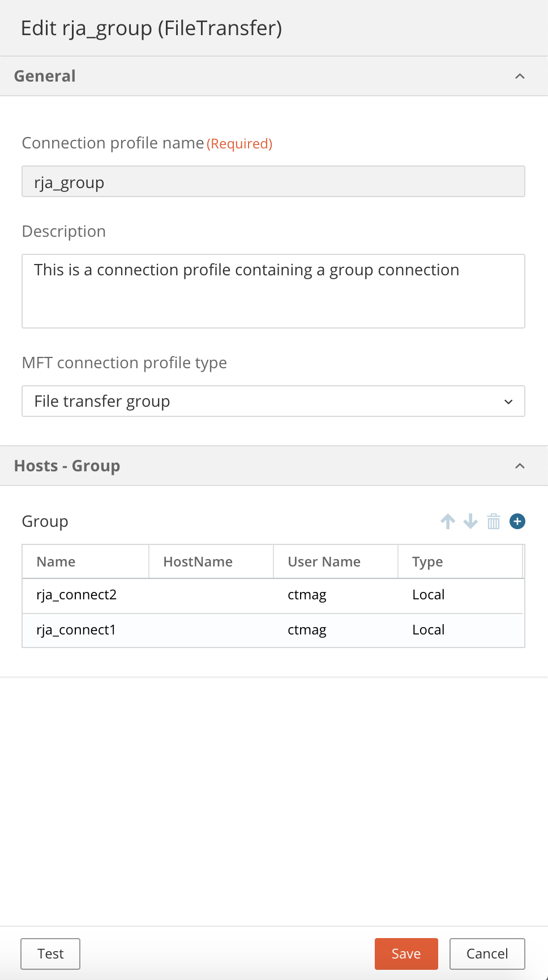Screen dimensions: 548x980
Task: Click the General section header title
Action: coord(45,76)
